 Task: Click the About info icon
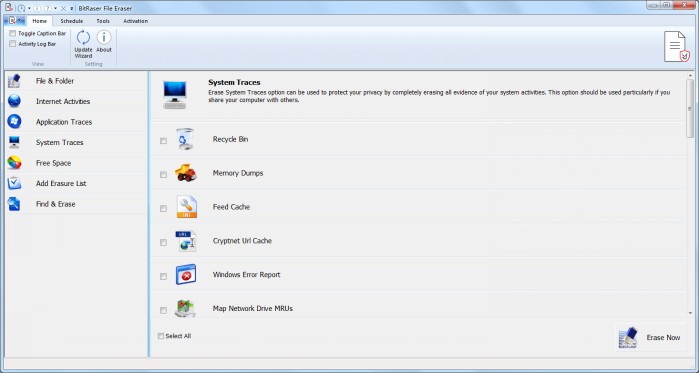[104, 37]
